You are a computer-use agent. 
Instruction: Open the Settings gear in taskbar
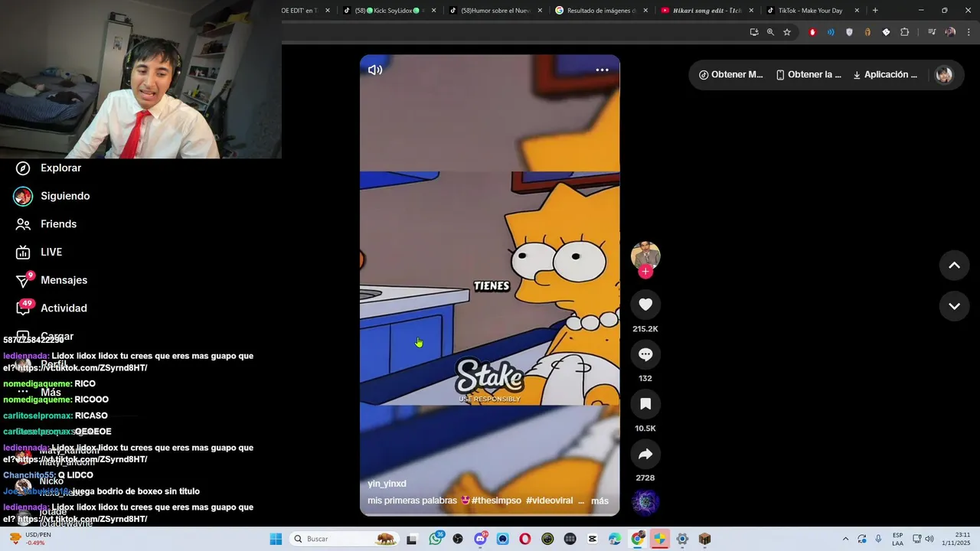682,539
